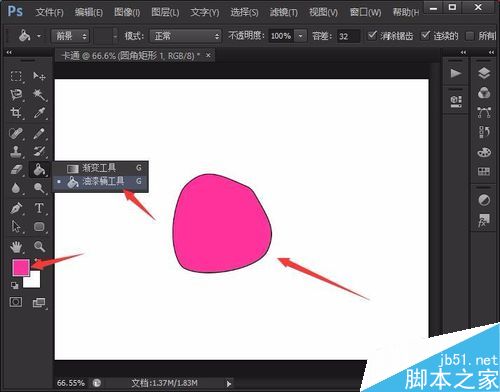Screen dimensions: 500x392
Task: Toggle the all layers checkbox
Action: pyautogui.click(x=470, y=36)
